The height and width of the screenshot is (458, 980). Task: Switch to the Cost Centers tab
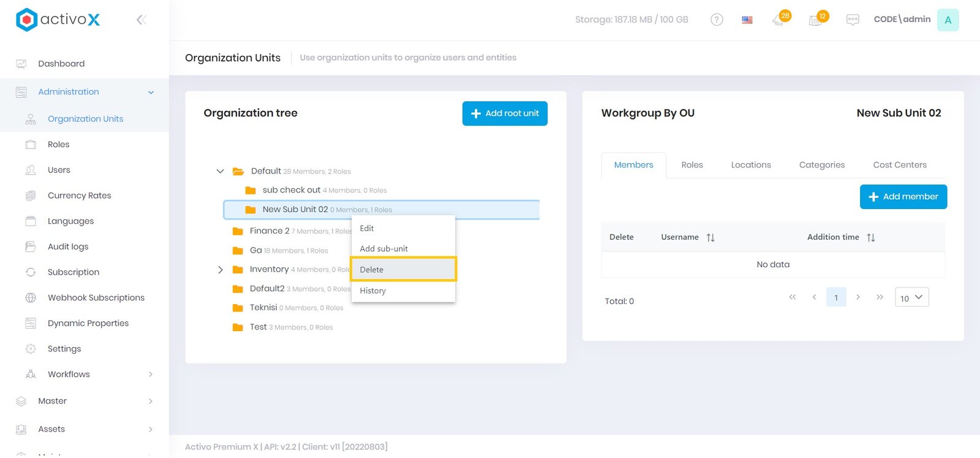(x=899, y=165)
